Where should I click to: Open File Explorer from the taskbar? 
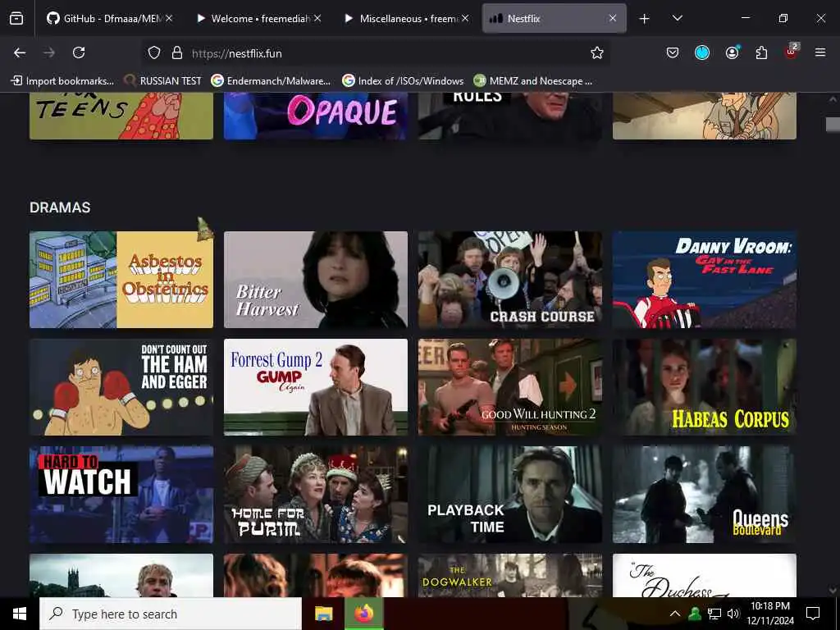pyautogui.click(x=323, y=614)
